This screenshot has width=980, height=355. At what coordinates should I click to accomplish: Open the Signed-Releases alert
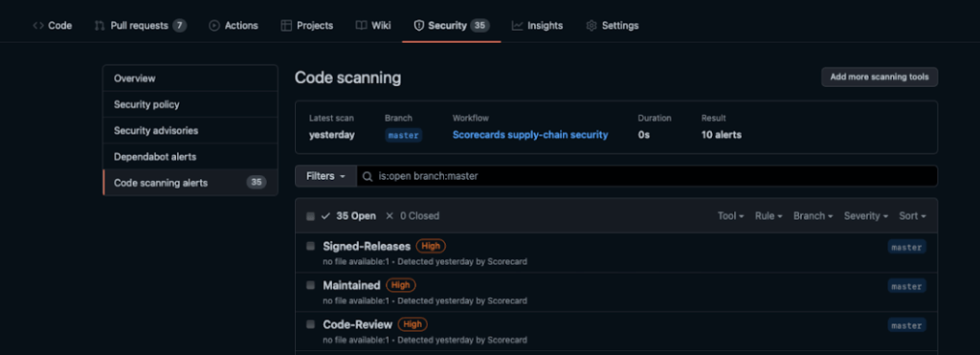[367, 246]
